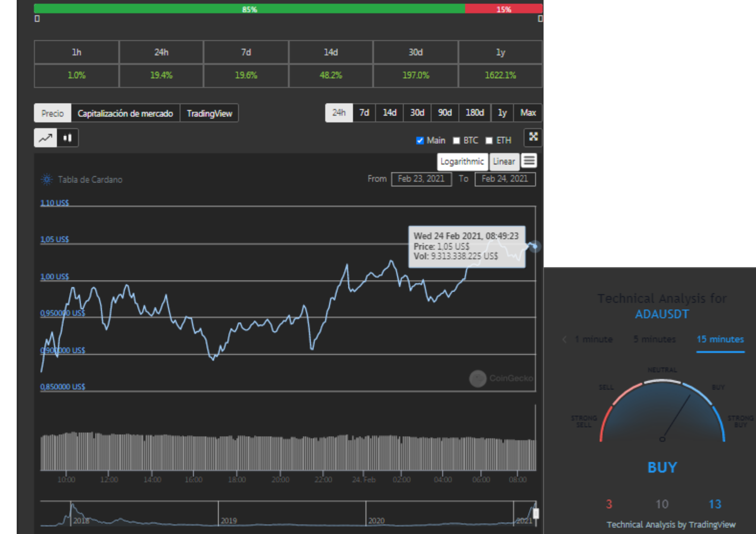Click the 2018 marker in navigator

click(81, 521)
